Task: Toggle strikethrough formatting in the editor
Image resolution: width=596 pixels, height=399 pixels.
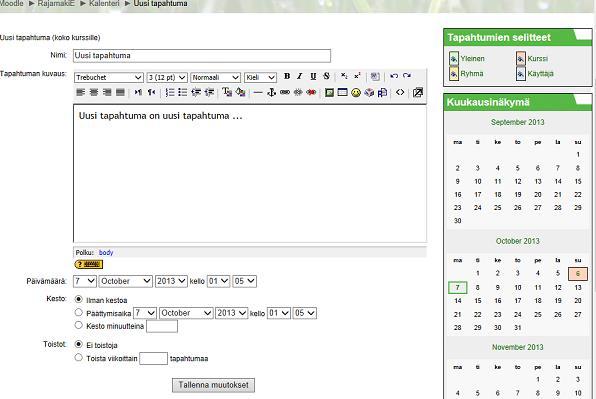Action: click(326, 76)
